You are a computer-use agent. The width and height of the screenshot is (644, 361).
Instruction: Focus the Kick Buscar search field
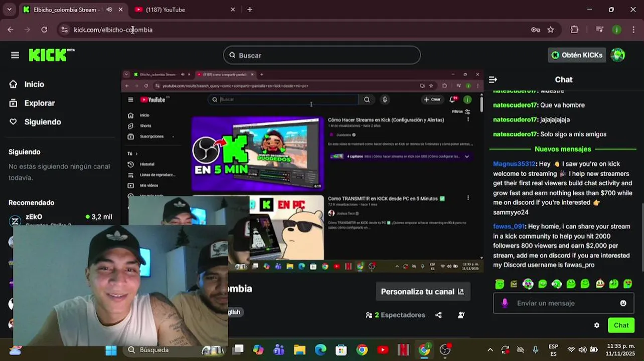pos(322,55)
